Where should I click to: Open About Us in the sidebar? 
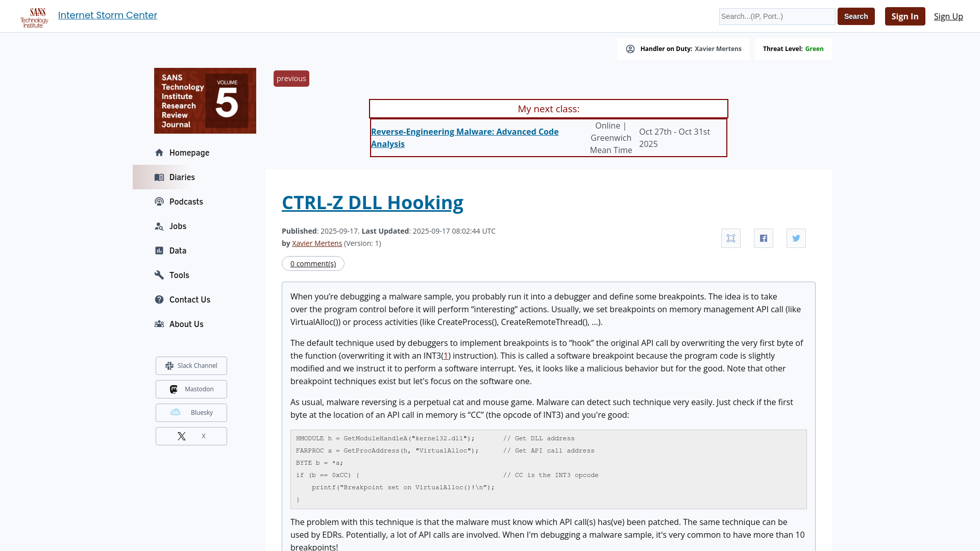pyautogui.click(x=186, y=324)
